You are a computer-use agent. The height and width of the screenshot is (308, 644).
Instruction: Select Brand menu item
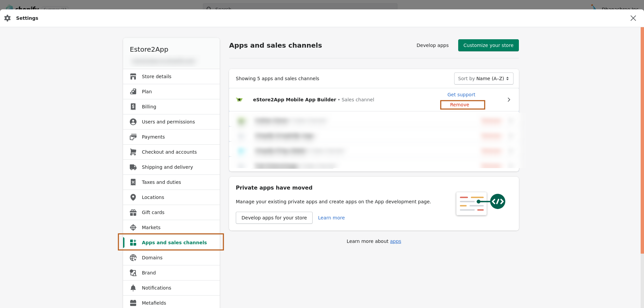coord(171,273)
